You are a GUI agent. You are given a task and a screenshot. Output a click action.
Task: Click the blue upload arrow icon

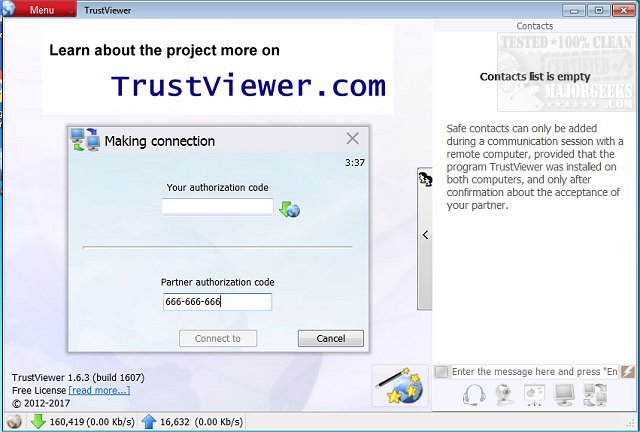(149, 421)
